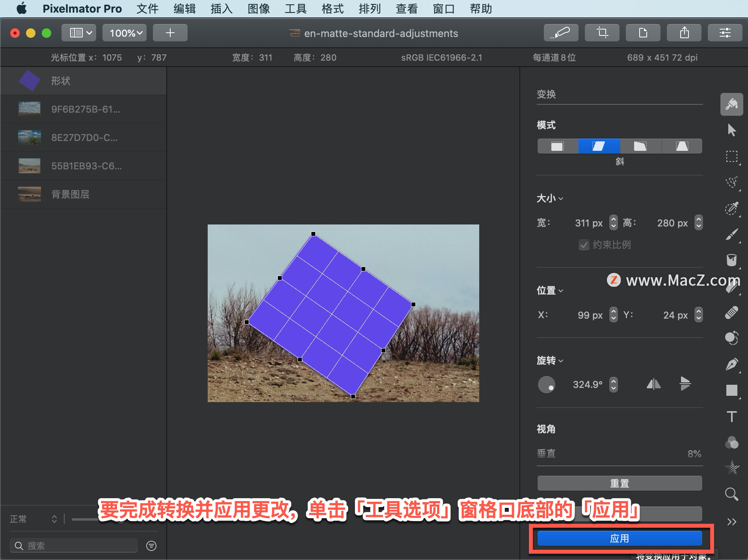Screen dimensions: 748x560
Task: Click the Y position stepper
Action: 698,315
